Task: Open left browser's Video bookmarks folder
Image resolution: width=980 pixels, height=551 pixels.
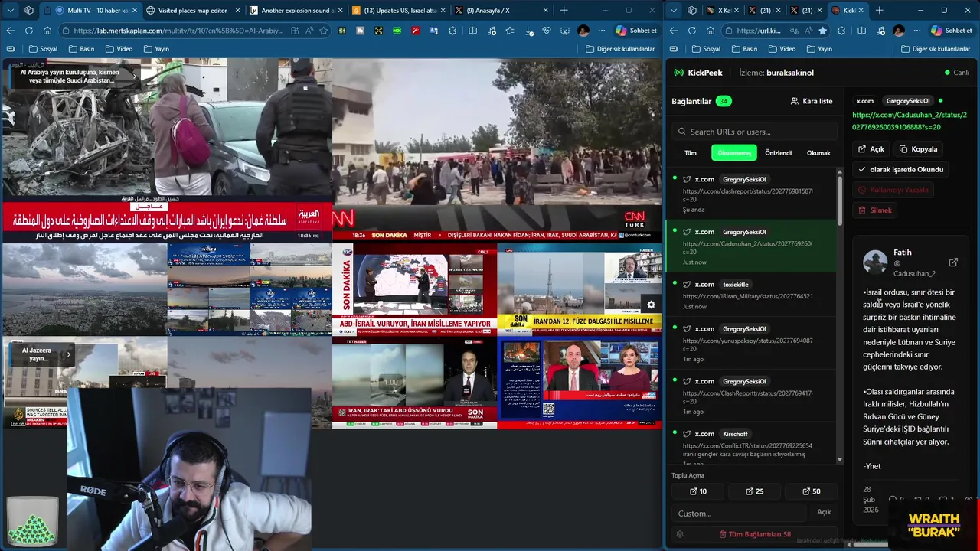Action: [119, 49]
